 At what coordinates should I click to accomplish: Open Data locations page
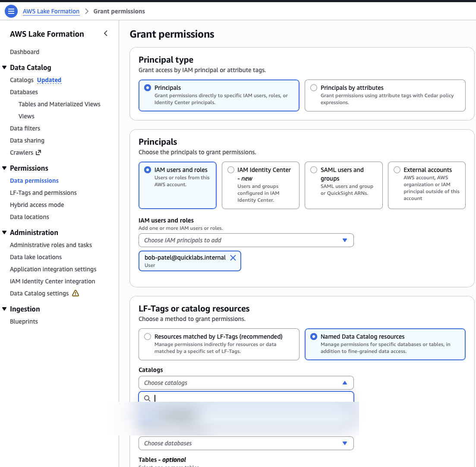(x=29, y=217)
